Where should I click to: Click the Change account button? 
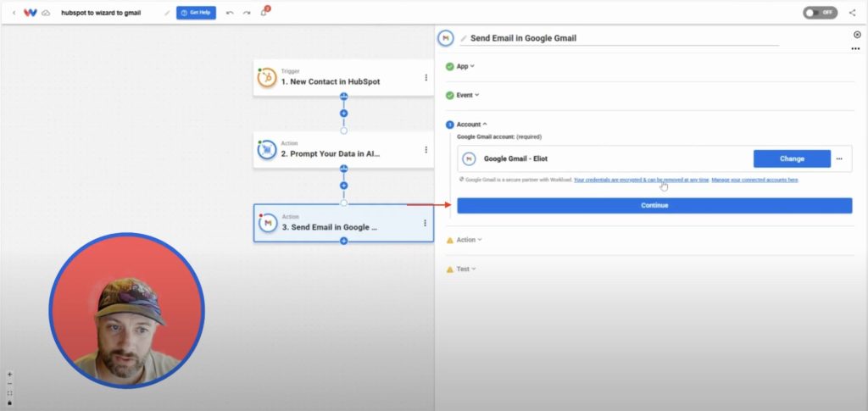[792, 158]
